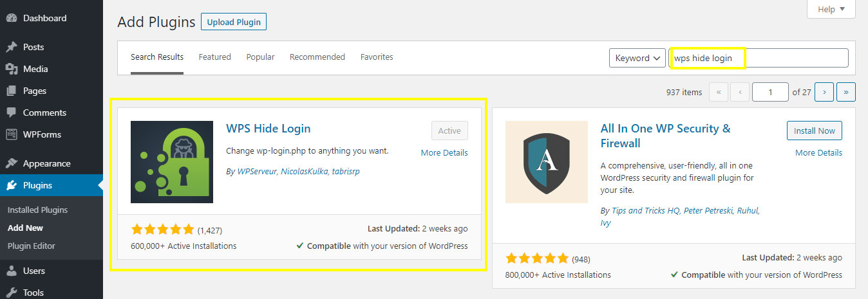Click the Appearance paintbrush icon
Screen dimensions: 868x299
coord(11,163)
